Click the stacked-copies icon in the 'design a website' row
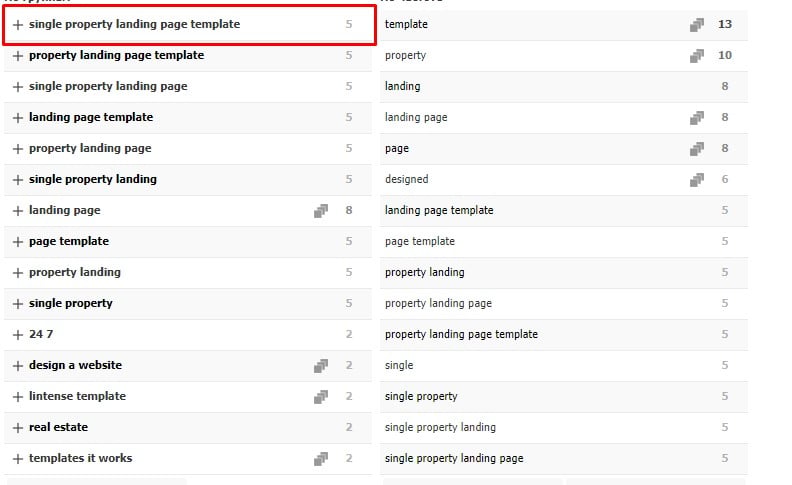The image size is (792, 485). point(321,365)
